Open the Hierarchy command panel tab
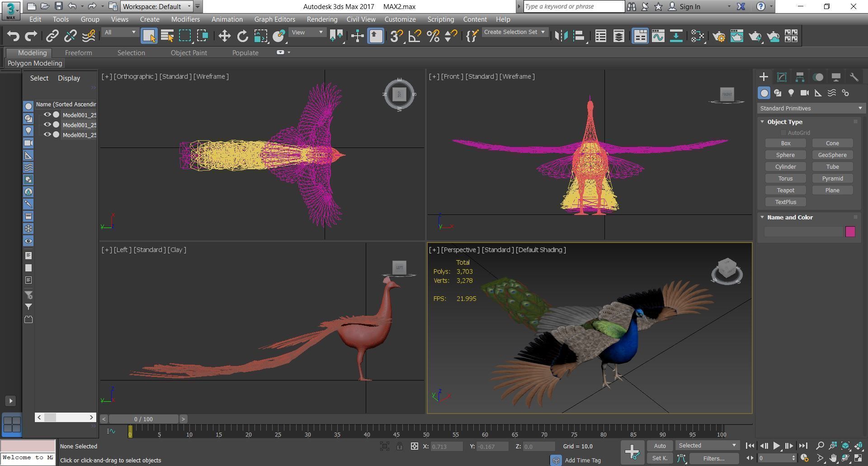 800,77
